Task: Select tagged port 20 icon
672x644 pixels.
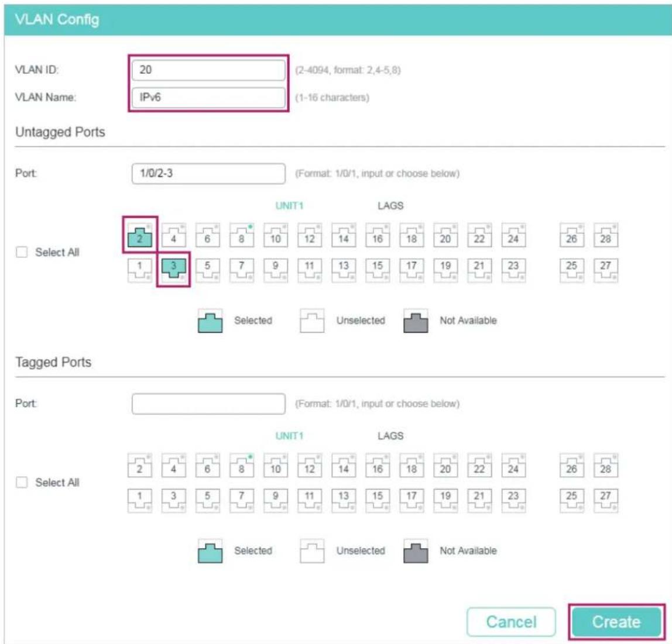Action: (445, 466)
